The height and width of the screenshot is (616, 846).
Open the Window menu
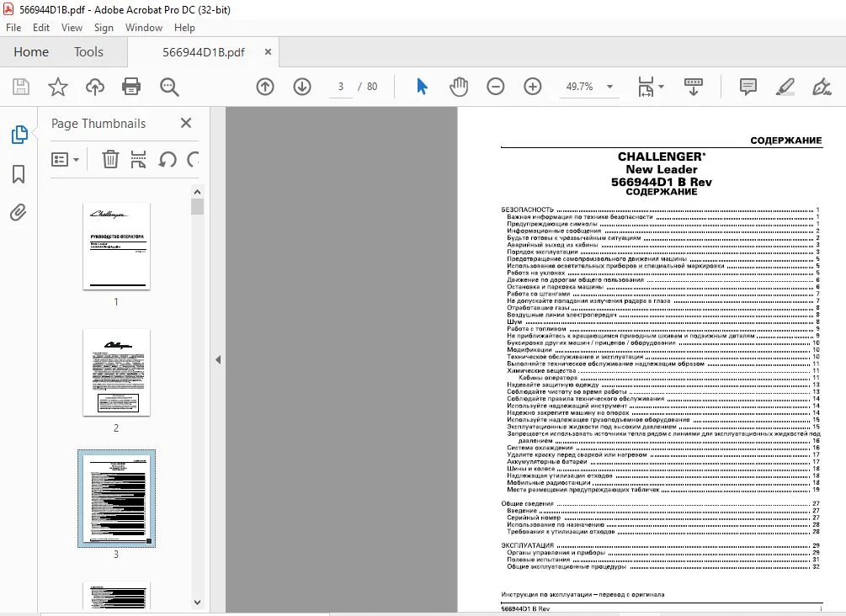pos(143,28)
